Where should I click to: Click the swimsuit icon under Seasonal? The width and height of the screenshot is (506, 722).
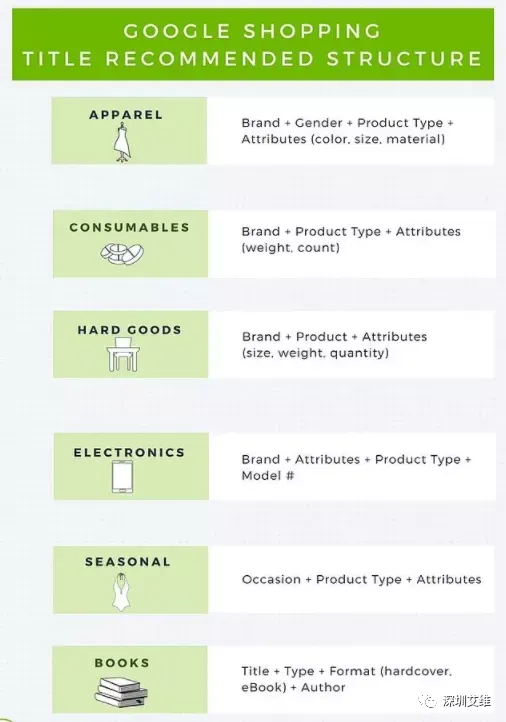pos(121,592)
